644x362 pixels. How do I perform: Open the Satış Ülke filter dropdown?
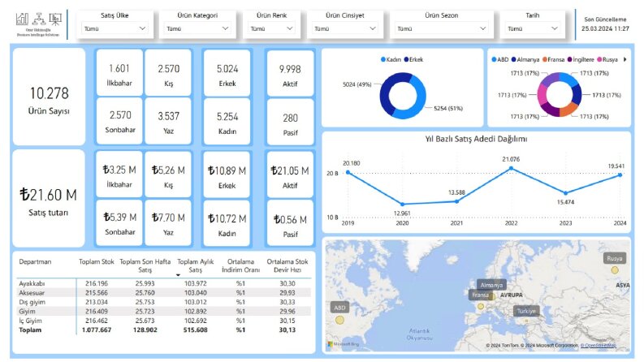tap(115, 28)
